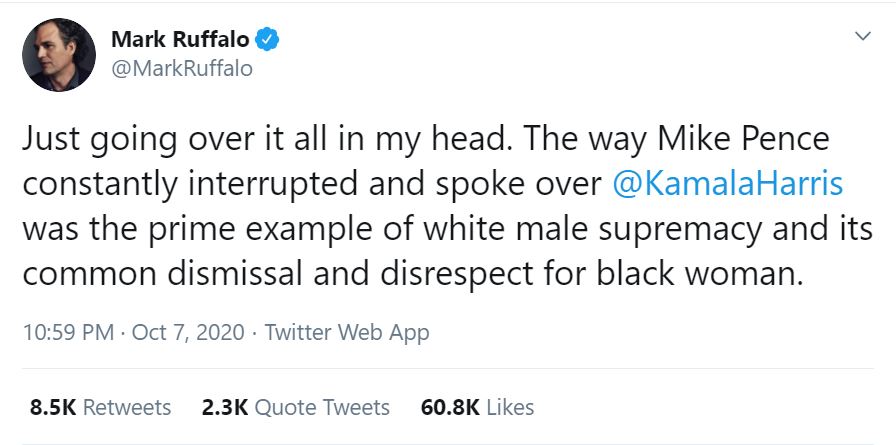Expand the tweet options chevron
This screenshot has height=445, width=896.
point(862,37)
